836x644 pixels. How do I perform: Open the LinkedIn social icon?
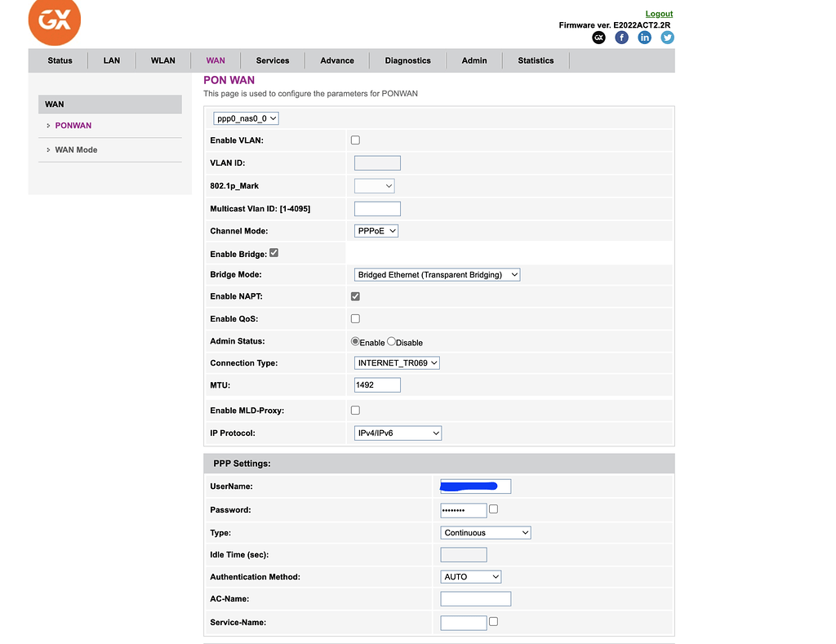click(644, 37)
